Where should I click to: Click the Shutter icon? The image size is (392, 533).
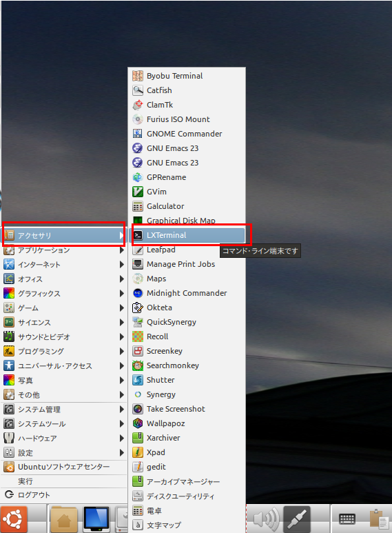click(138, 380)
